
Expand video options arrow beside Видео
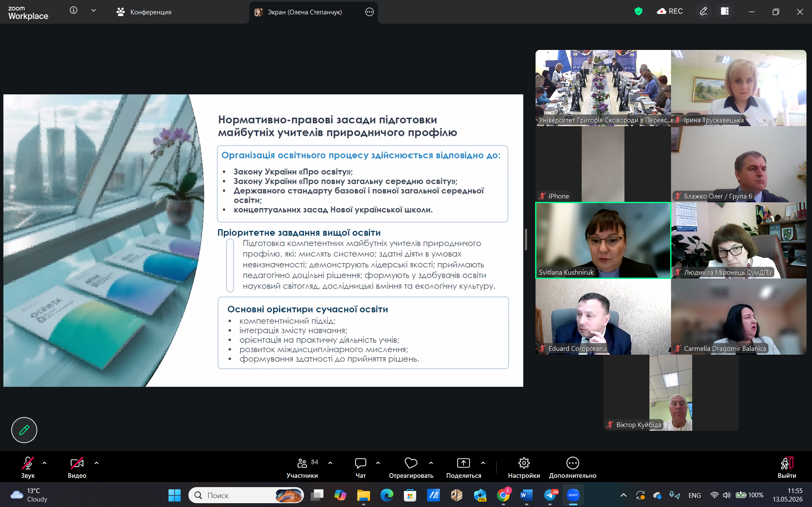pos(97,463)
